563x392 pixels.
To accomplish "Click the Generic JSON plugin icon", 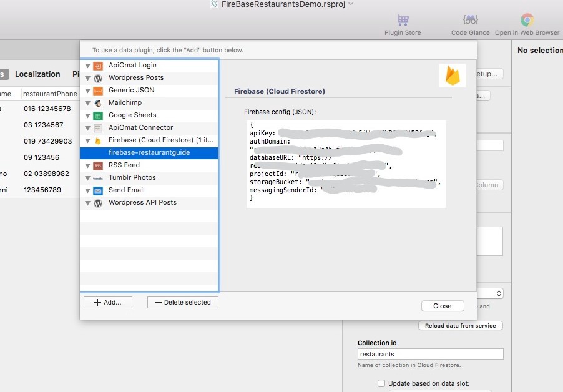I will coord(98,91).
